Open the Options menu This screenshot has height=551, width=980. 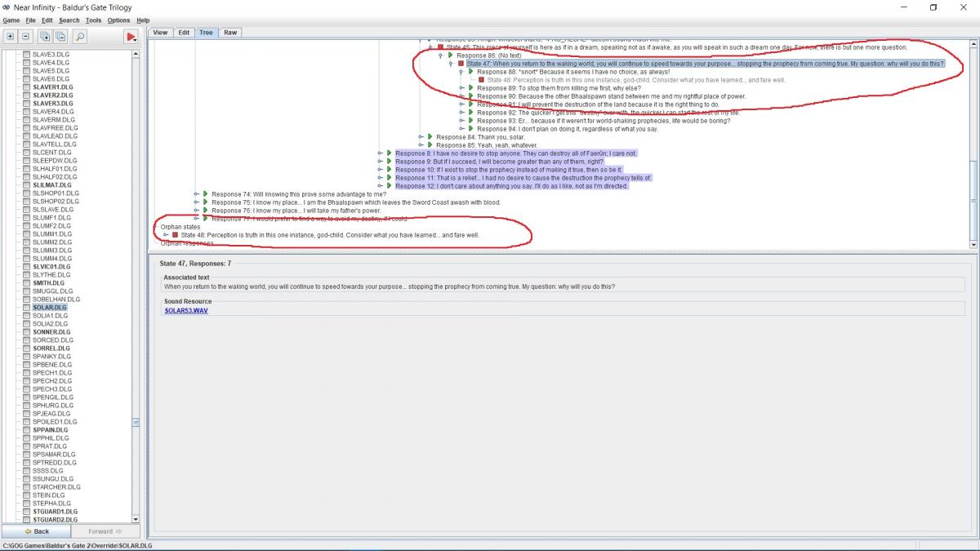coord(118,20)
